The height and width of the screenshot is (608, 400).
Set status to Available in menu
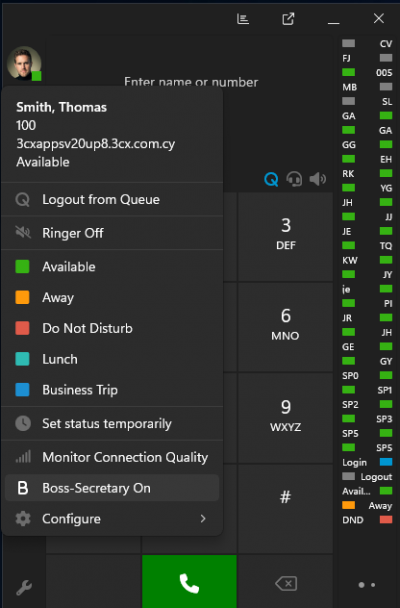coord(112,267)
